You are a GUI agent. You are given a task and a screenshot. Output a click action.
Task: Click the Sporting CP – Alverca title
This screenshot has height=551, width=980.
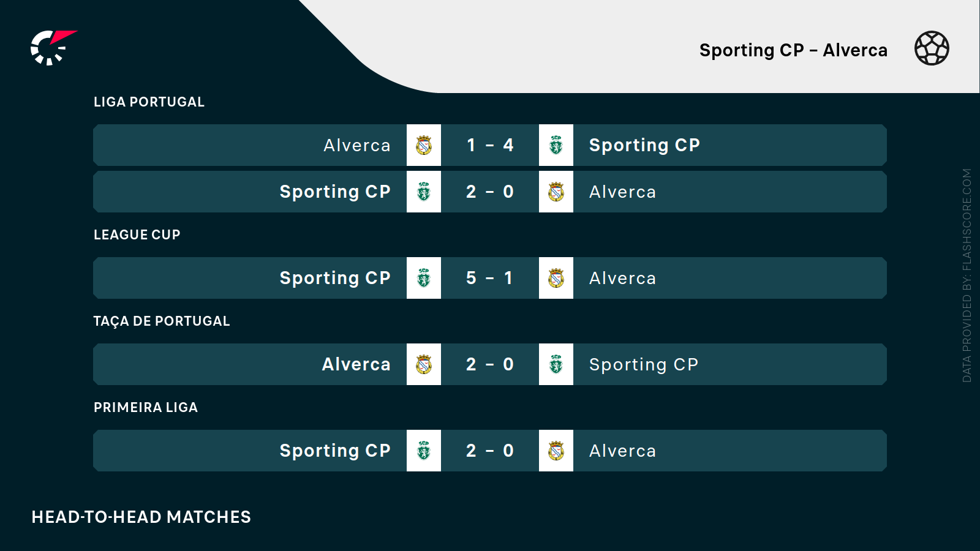tap(793, 50)
